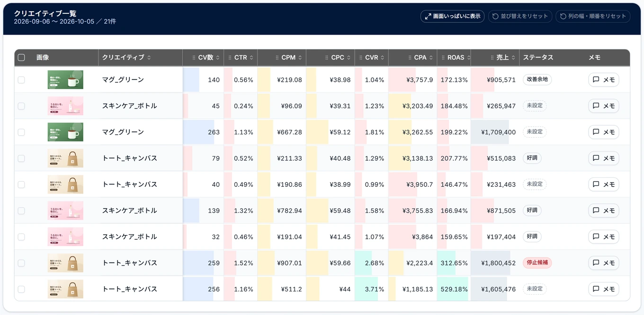Click the CPC column grip handle
Image resolution: width=644 pixels, height=315 pixels.
click(327, 58)
